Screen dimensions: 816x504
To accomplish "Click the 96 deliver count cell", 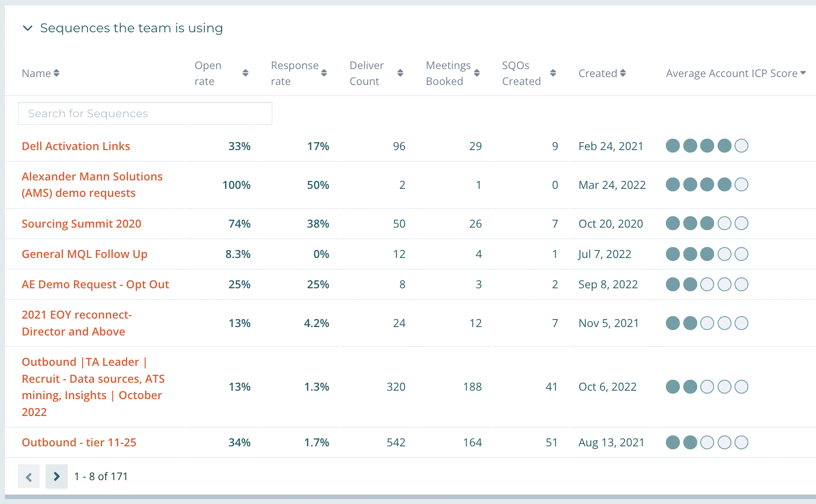I will tap(399, 146).
